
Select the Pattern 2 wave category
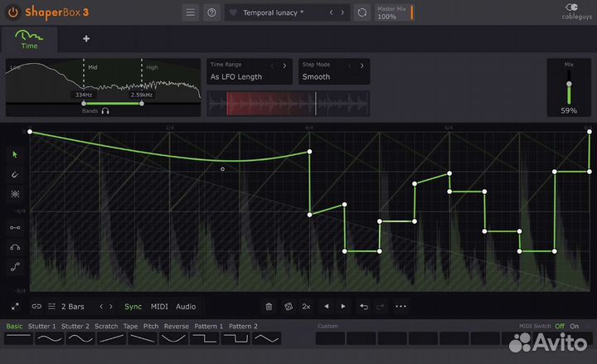coord(243,327)
